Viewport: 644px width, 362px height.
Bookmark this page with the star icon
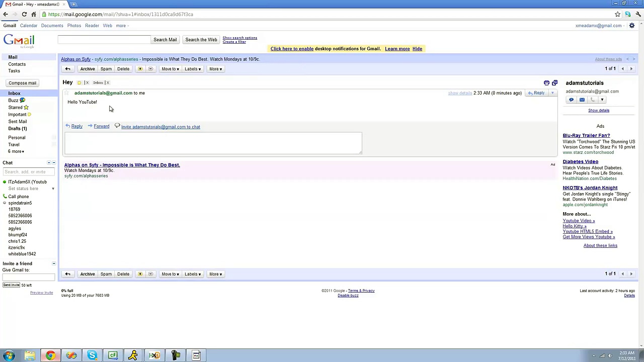click(x=617, y=14)
